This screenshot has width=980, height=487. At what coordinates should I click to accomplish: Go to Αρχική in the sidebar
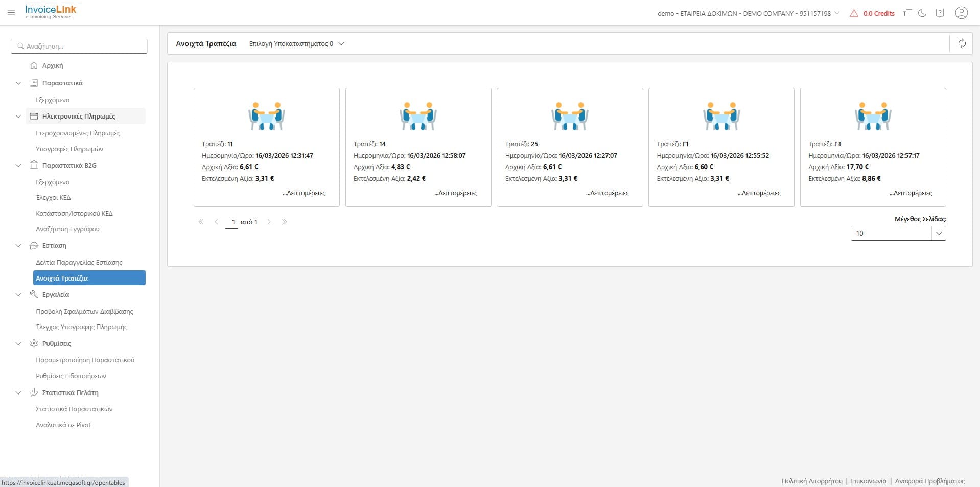pos(52,66)
